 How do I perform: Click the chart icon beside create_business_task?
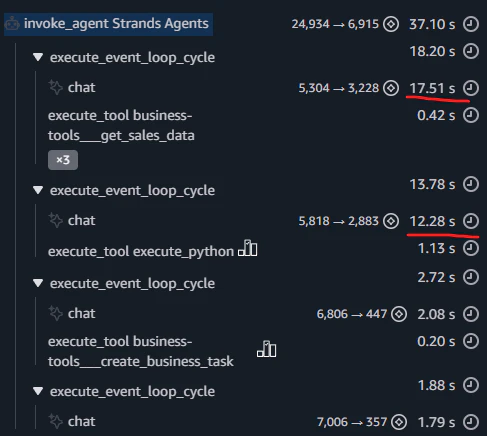(266, 349)
